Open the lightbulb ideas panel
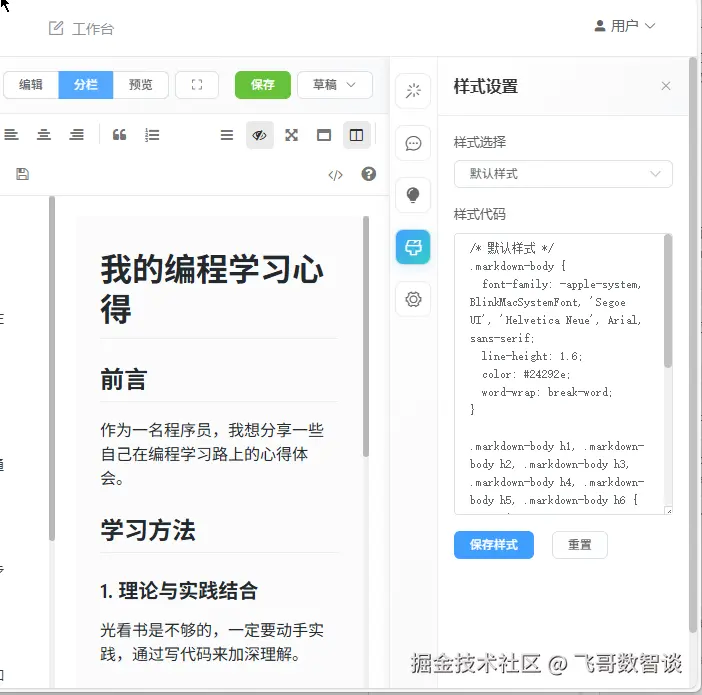Screen dimensions: 702x695 [413, 195]
